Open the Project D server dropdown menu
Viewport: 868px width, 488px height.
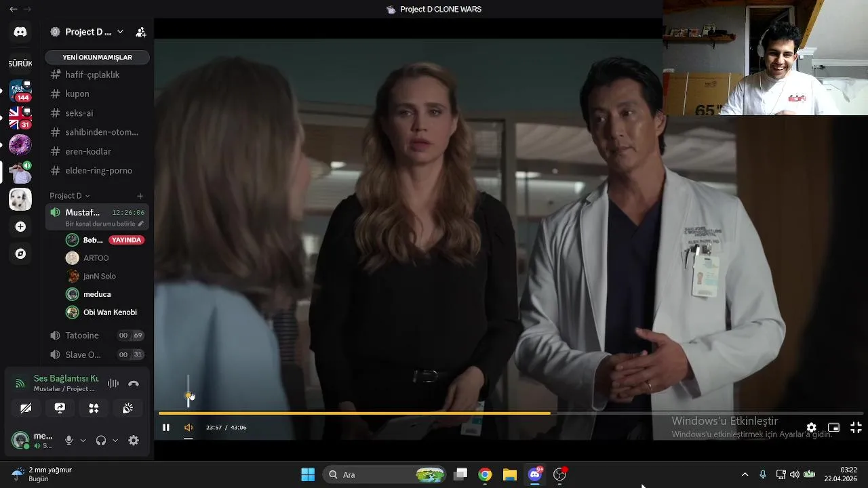[120, 32]
